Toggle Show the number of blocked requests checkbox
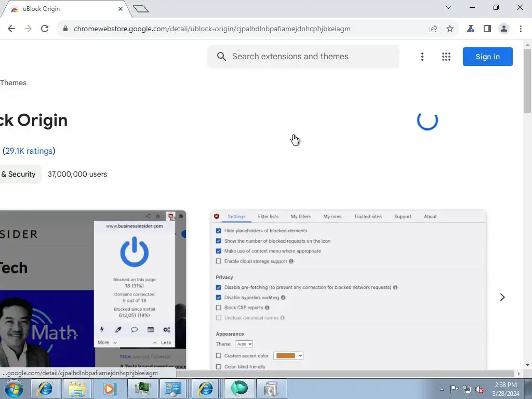Viewport: 532px width, 399px height. click(219, 241)
